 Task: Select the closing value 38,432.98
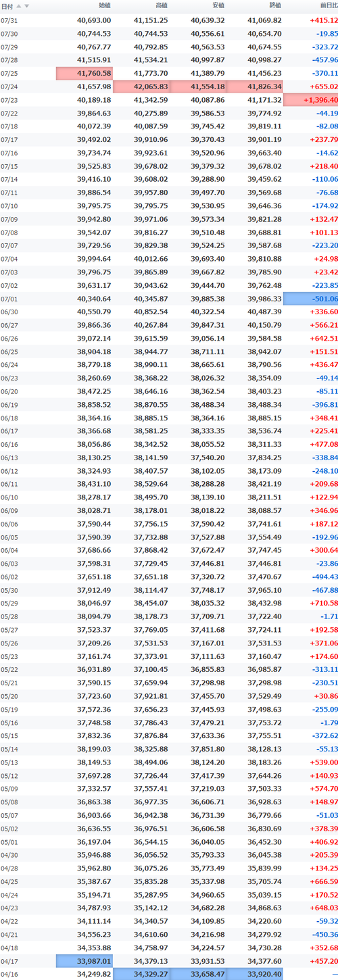pos(265,603)
